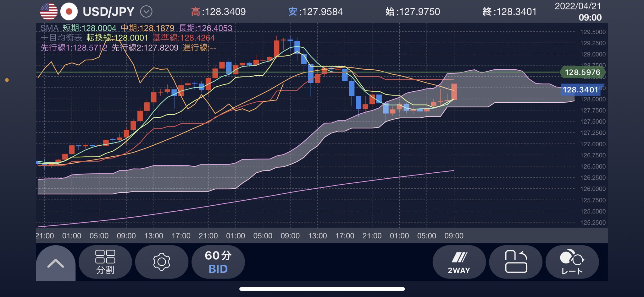Viewport: 644px width, 297px height.
Task: Open the 2WAY order panel
Action: [x=459, y=262]
